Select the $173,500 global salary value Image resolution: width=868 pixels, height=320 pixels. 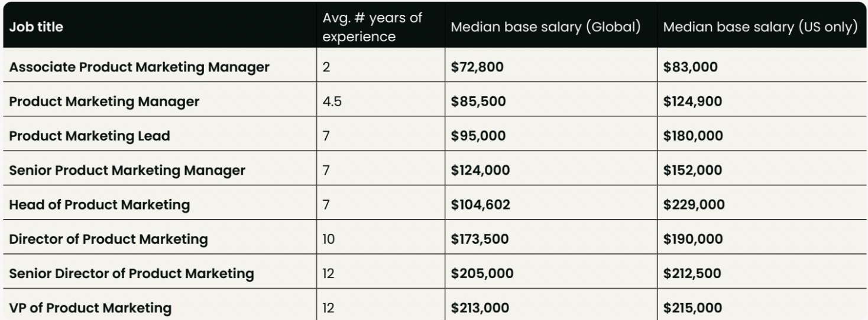[479, 239]
